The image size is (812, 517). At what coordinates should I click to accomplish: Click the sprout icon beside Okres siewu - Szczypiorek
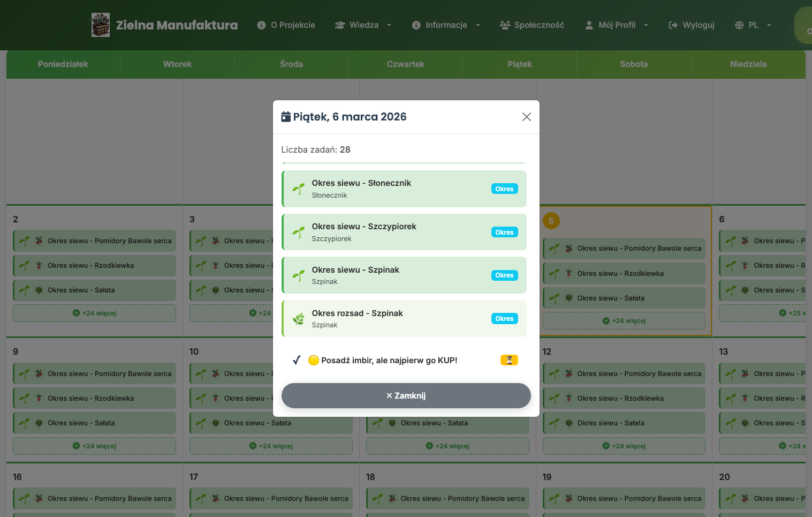coord(299,232)
